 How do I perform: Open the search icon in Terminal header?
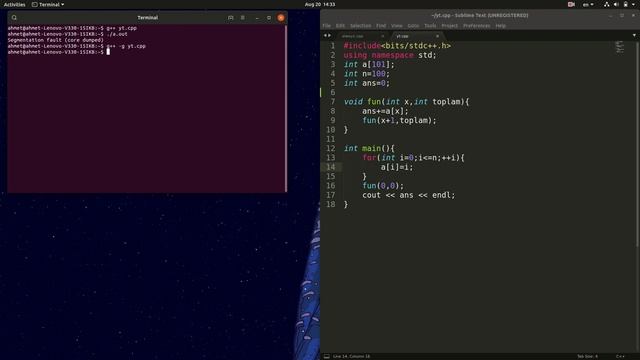[14, 18]
